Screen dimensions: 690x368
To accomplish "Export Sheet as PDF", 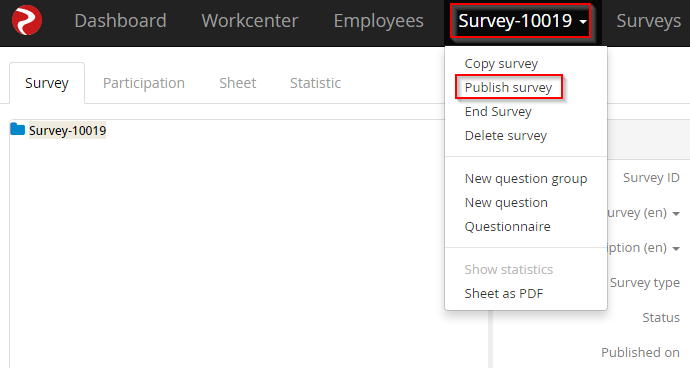I will (x=504, y=294).
